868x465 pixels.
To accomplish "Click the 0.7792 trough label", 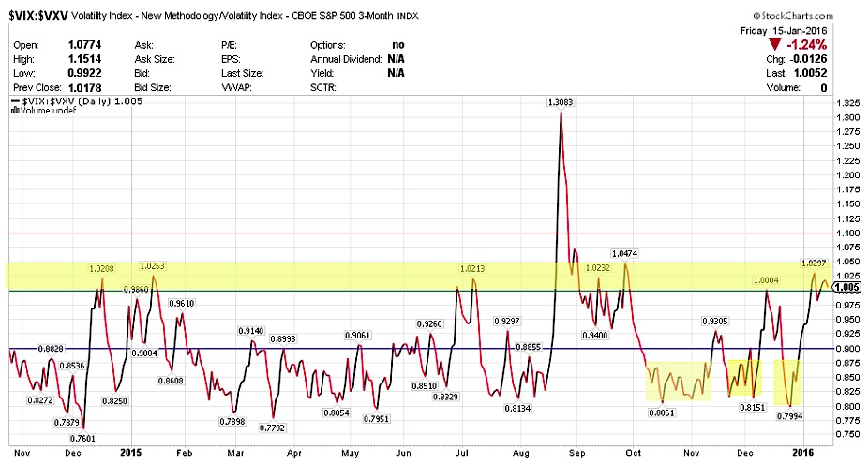I will tap(273, 427).
